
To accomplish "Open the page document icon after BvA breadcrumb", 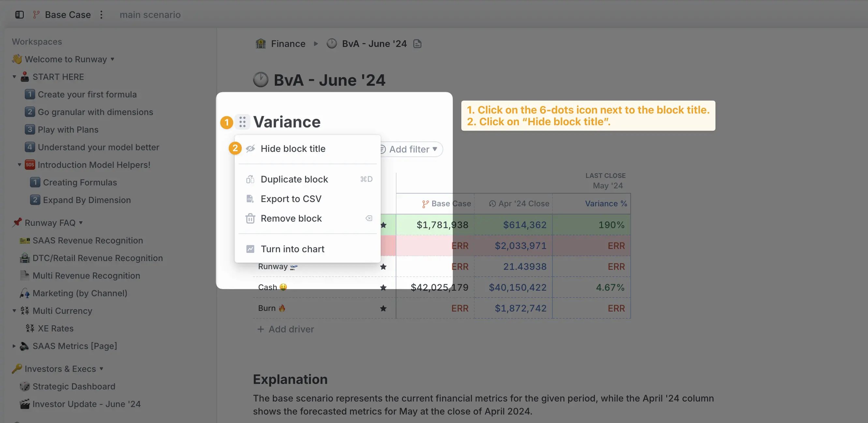I will pyautogui.click(x=418, y=44).
